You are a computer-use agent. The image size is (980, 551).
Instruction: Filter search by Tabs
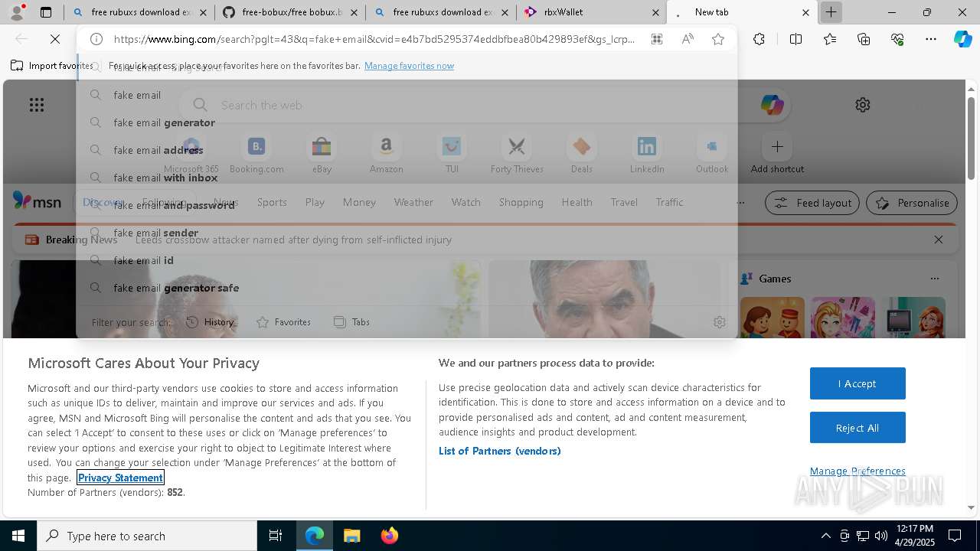click(x=351, y=322)
